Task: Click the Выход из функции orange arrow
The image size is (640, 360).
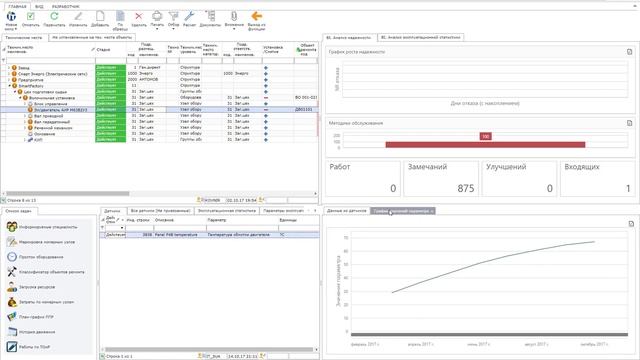Action: pyautogui.click(x=256, y=16)
